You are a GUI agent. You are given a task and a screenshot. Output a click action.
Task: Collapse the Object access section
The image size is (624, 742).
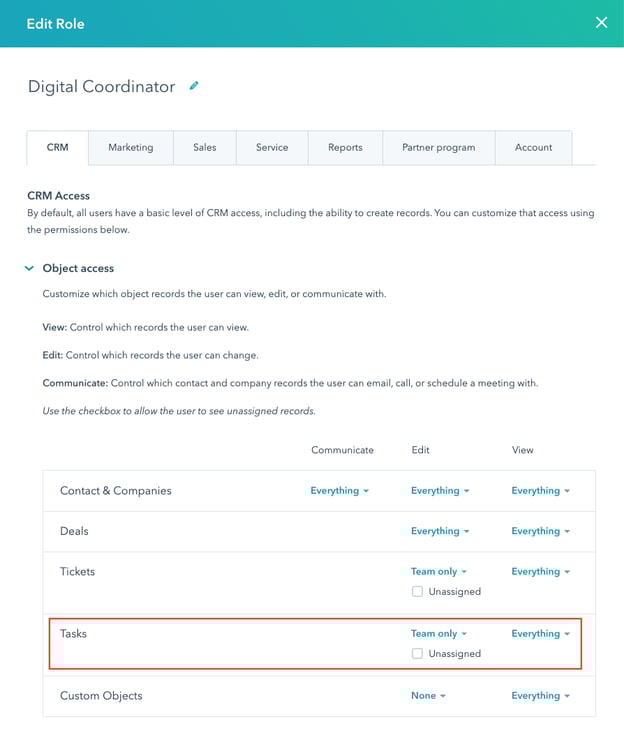(30, 268)
